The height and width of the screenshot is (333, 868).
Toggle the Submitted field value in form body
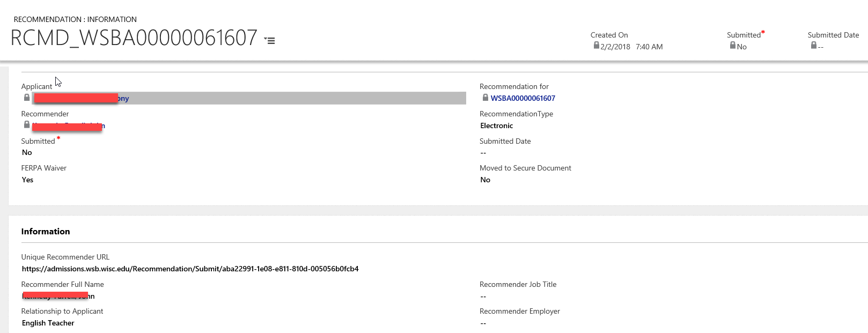coord(27,153)
